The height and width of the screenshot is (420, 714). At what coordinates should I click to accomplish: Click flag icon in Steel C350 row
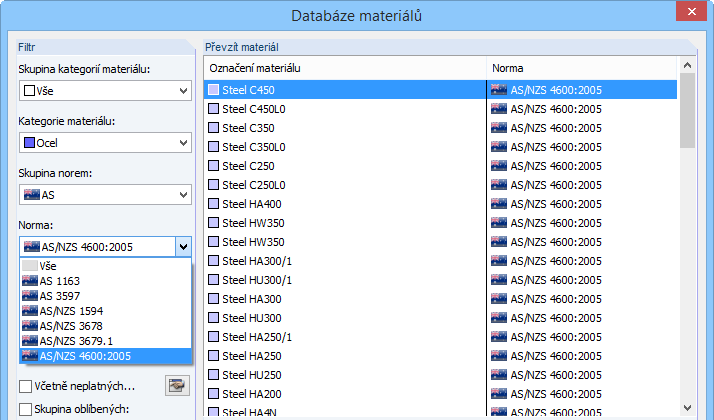click(499, 128)
